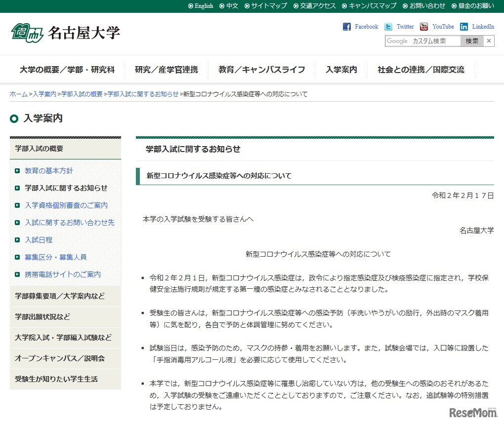Close the search box with the × button
The width and height of the screenshot is (504, 424).
(x=489, y=41)
